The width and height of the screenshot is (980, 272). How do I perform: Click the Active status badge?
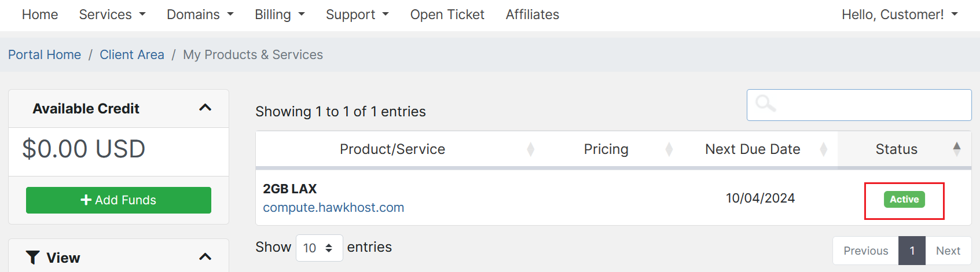[x=904, y=199]
